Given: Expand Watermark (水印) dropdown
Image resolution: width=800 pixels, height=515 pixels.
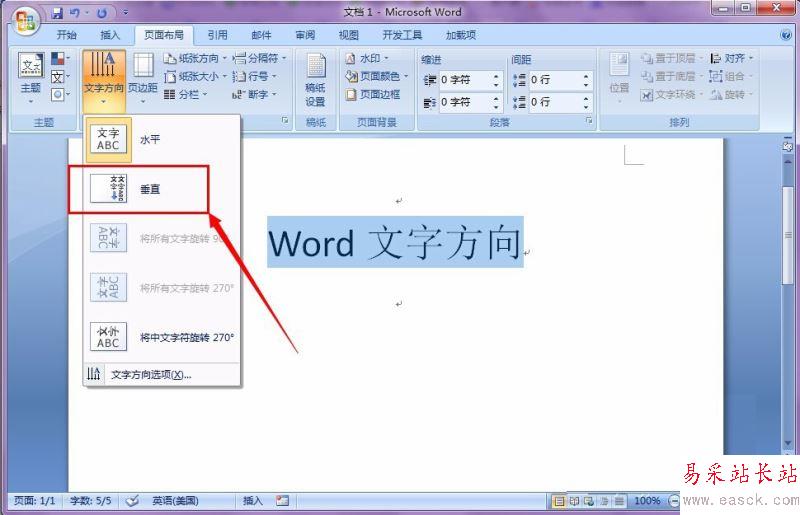Looking at the screenshot, I should click(x=367, y=58).
